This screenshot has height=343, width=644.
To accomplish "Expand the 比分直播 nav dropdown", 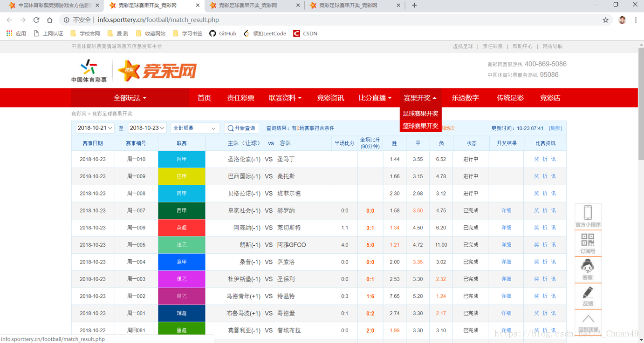I will [375, 98].
